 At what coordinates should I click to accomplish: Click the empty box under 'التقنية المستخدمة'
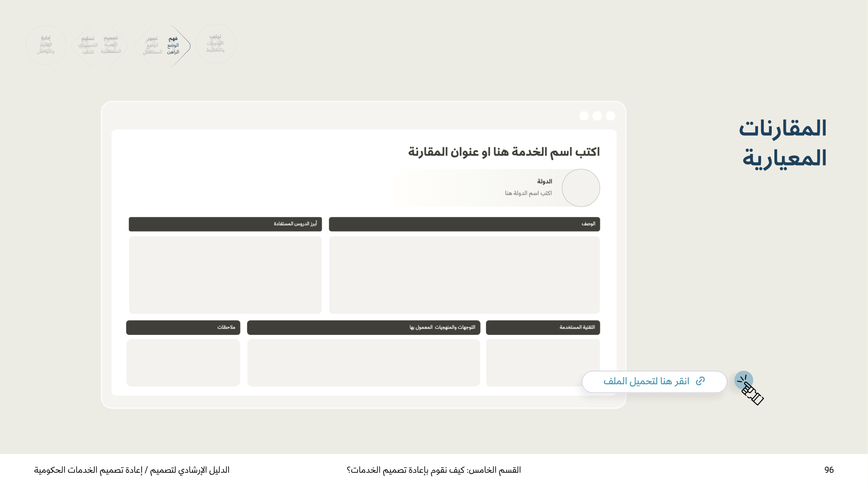pyautogui.click(x=543, y=362)
